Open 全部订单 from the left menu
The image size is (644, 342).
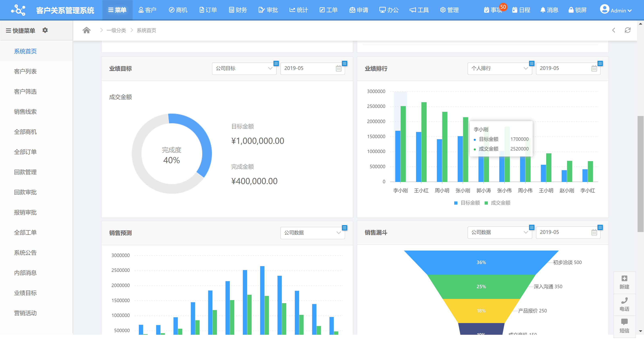(25, 152)
